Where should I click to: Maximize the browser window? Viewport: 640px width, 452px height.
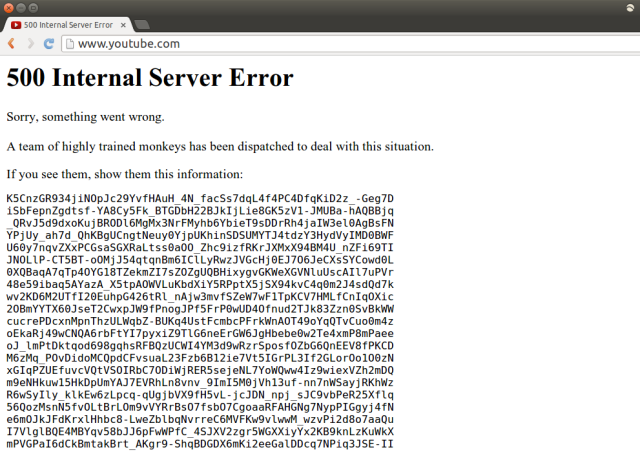click(33, 8)
